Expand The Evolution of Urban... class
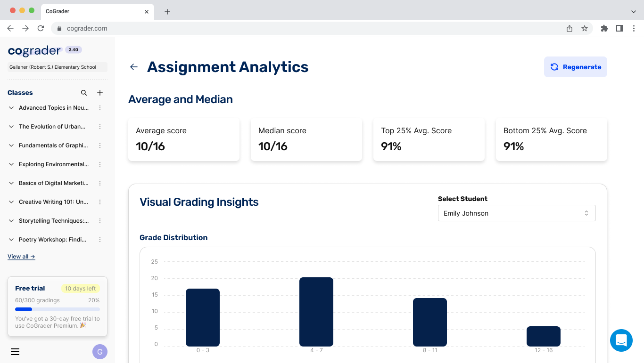 coord(11,127)
